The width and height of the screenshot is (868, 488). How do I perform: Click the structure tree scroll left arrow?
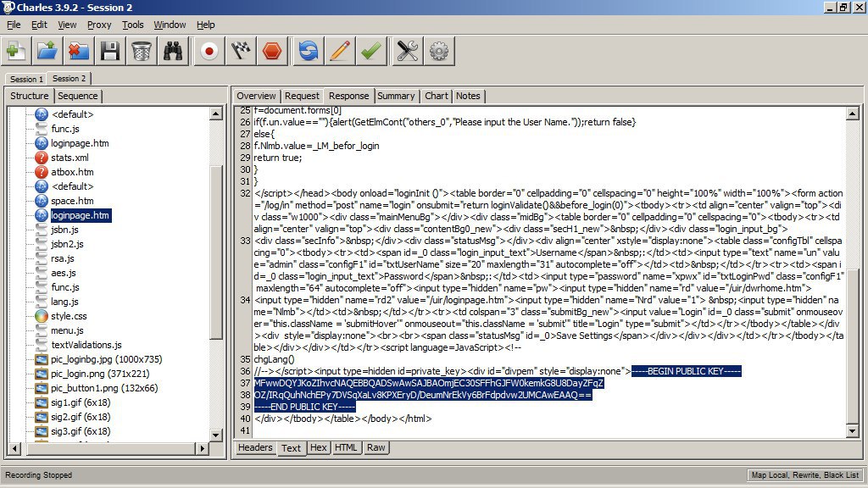click(x=15, y=448)
